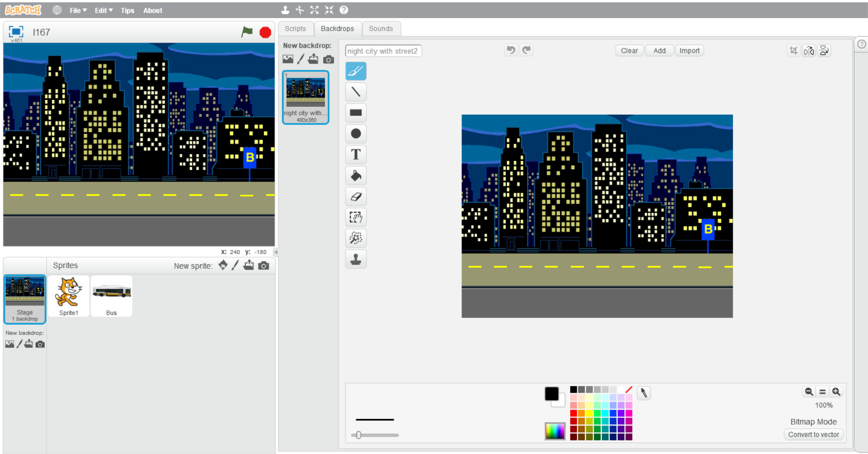Pick the red color swatch from the palette

574,412
